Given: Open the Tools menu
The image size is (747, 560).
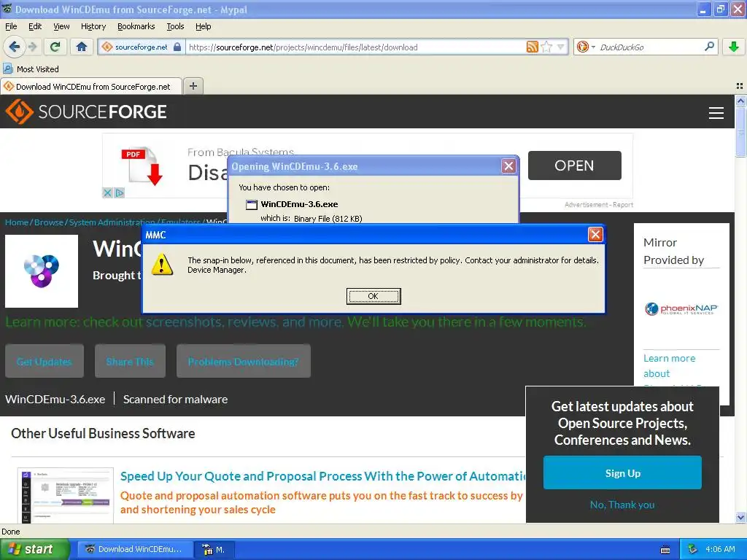Looking at the screenshot, I should click(175, 26).
